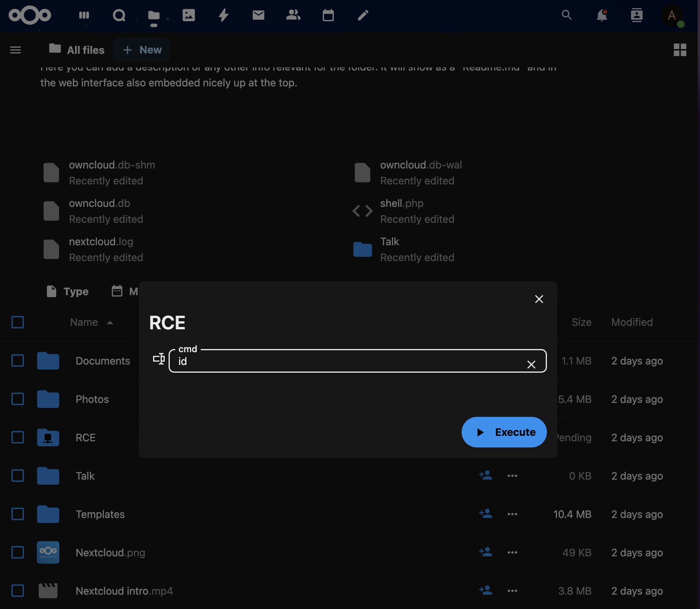Switch to grid view
The image size is (700, 609).
(680, 50)
